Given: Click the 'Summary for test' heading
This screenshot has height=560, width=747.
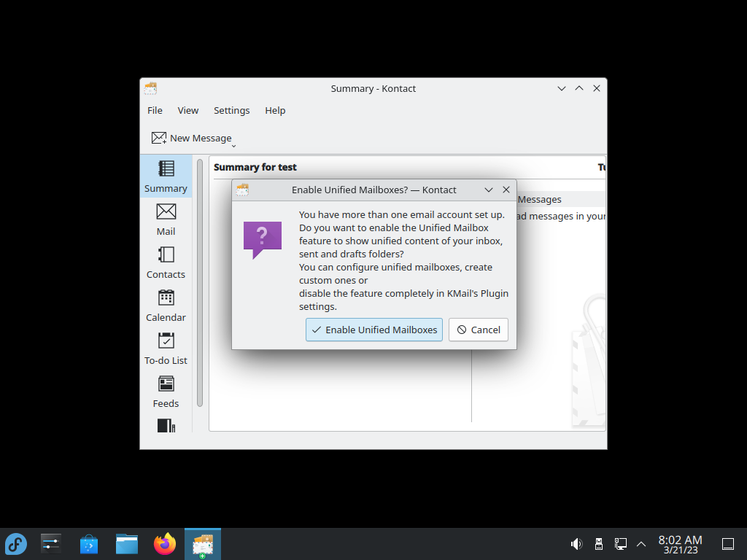Looking at the screenshot, I should click(255, 167).
